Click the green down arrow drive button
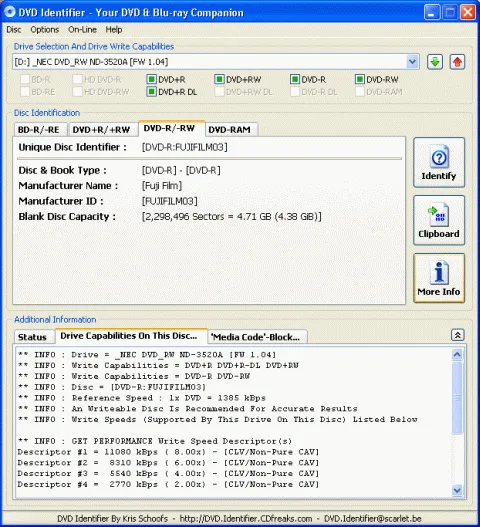 [x=435, y=62]
